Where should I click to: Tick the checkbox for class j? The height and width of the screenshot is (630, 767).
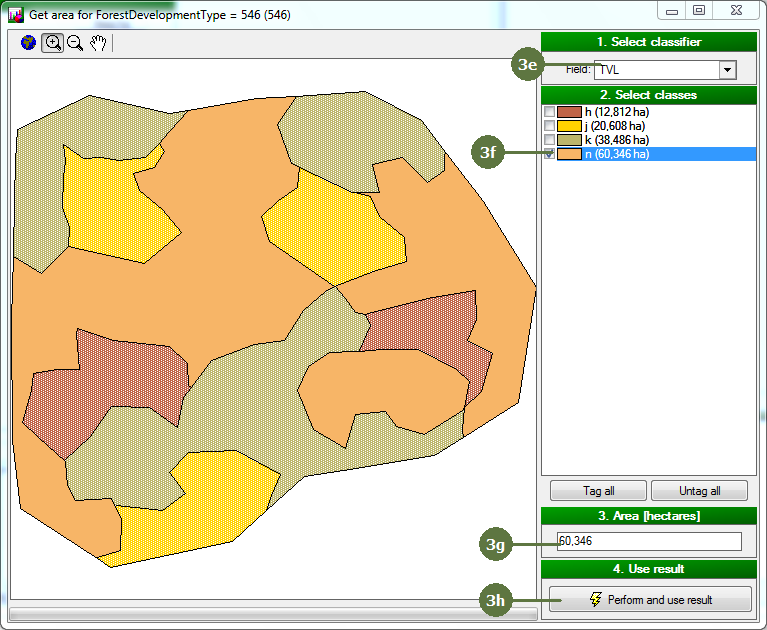point(549,126)
